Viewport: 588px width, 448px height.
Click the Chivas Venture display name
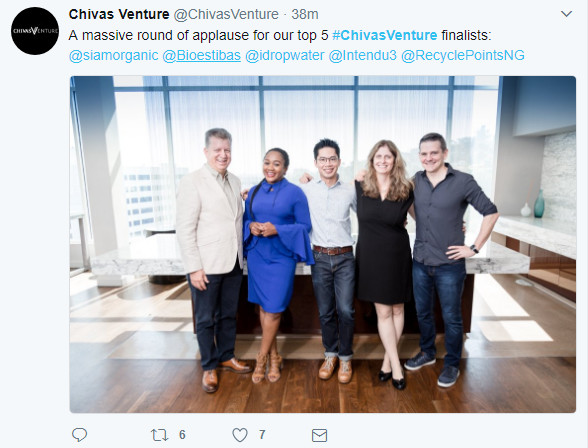[119, 14]
